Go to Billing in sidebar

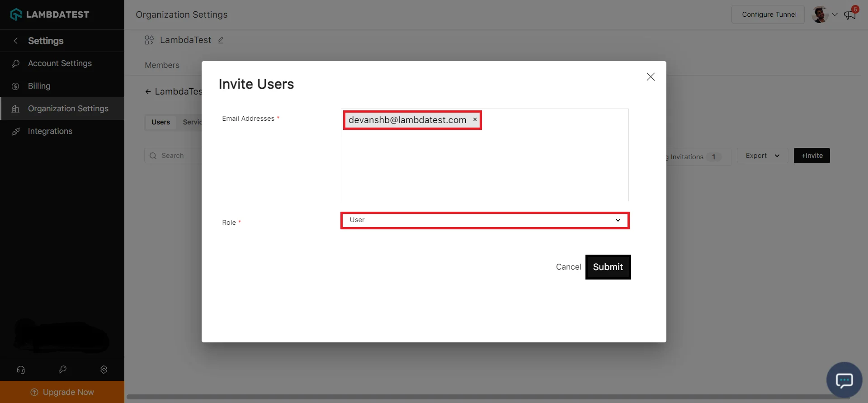39,86
